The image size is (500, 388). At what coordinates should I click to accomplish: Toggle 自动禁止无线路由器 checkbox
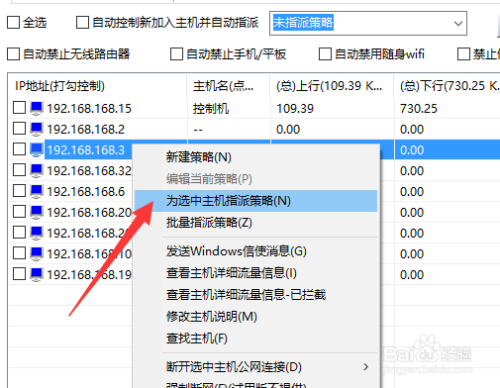click(x=13, y=54)
